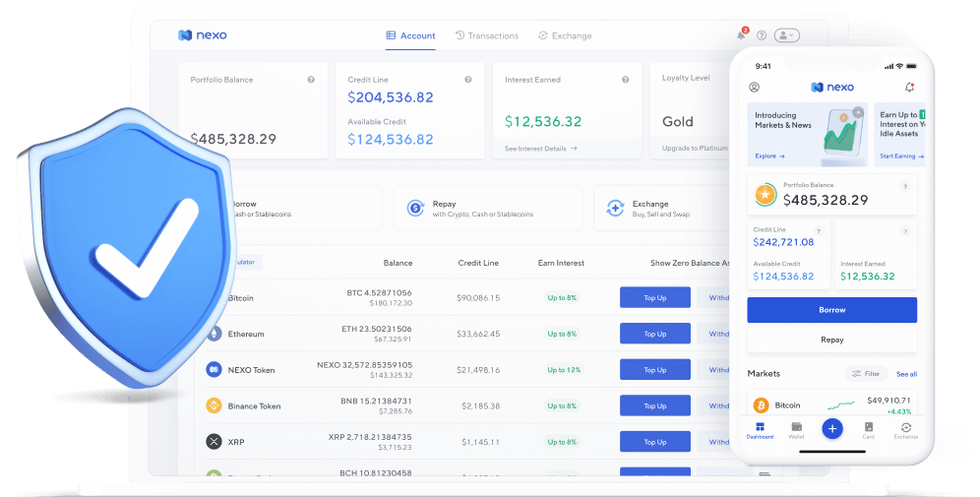Click the Nexo logo in desktop header

[x=203, y=35]
